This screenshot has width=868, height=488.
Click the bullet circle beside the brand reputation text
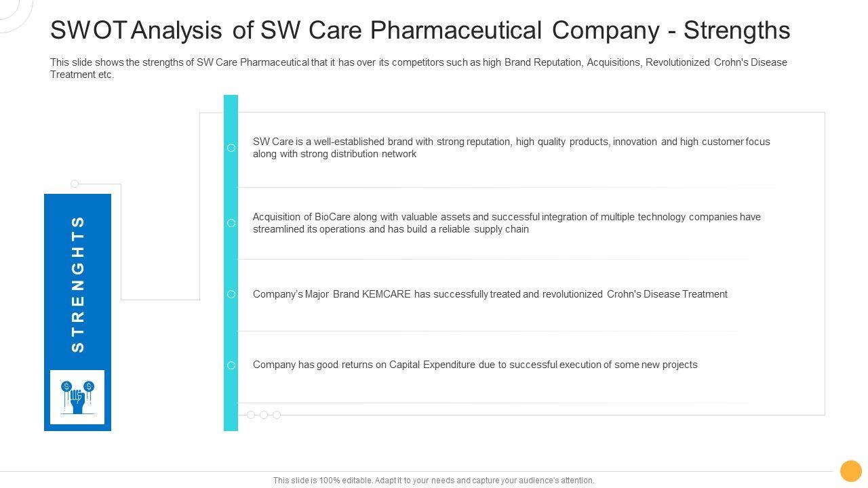(231, 148)
